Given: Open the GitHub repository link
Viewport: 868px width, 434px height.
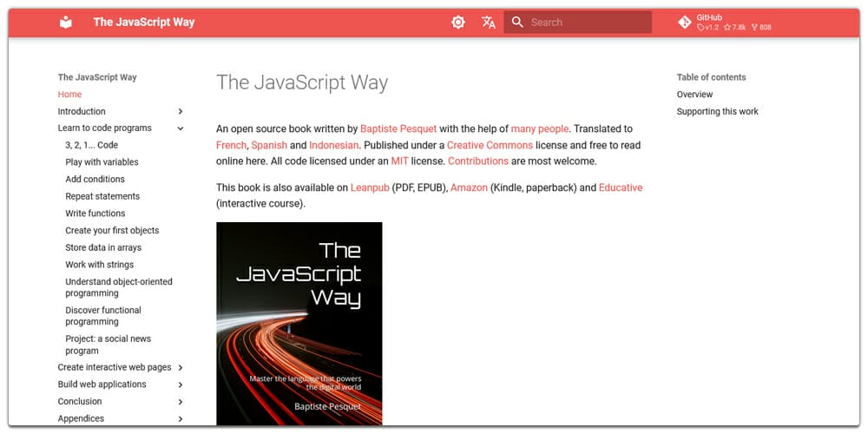Looking at the screenshot, I should tap(724, 23).
